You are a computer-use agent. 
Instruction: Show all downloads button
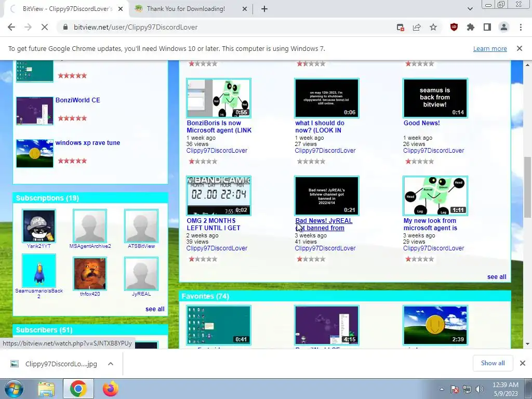click(493, 363)
